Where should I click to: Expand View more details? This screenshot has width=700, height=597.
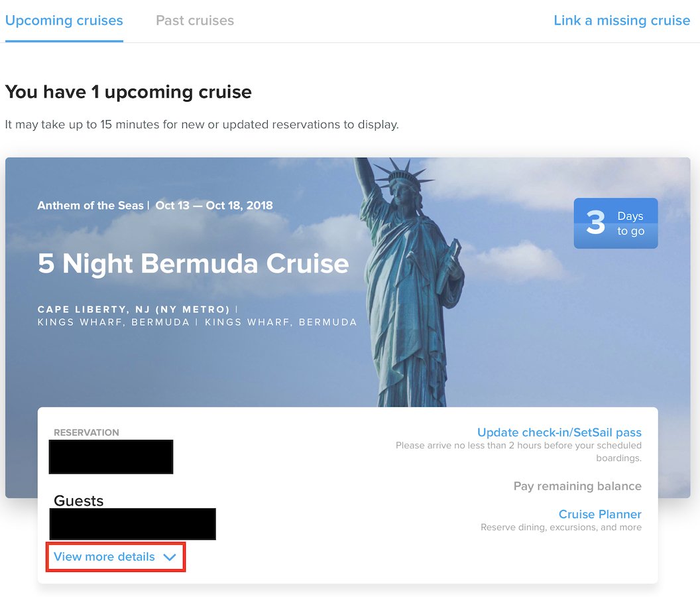pos(115,557)
